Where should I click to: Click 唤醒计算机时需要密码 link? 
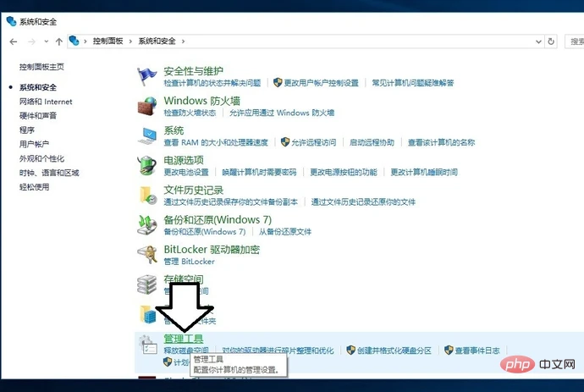click(259, 172)
